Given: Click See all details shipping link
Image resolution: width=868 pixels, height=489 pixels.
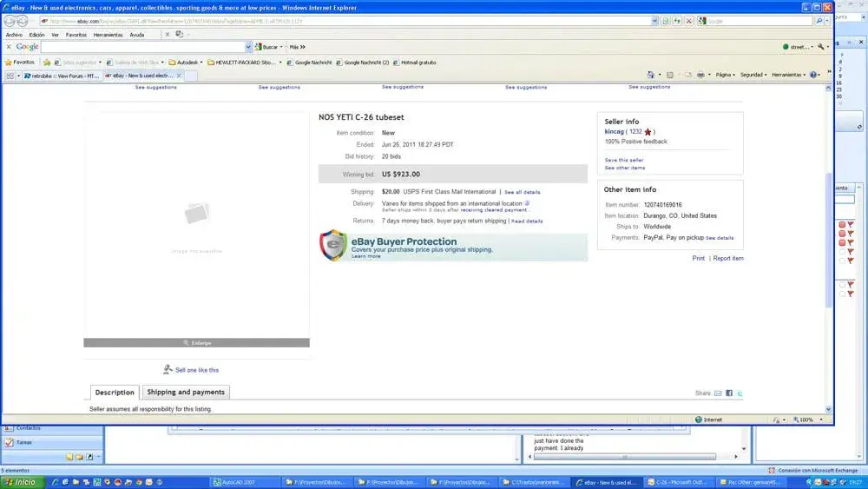Looking at the screenshot, I should pyautogui.click(x=522, y=192).
